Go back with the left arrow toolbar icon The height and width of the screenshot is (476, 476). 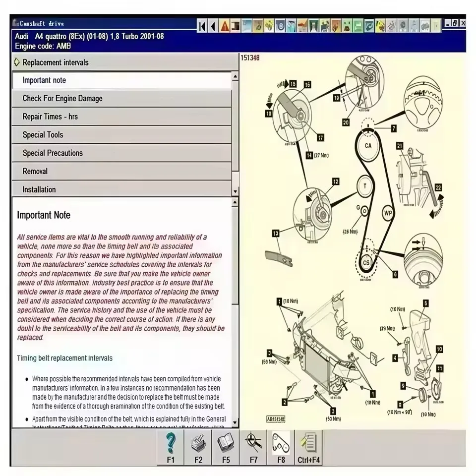(x=213, y=26)
